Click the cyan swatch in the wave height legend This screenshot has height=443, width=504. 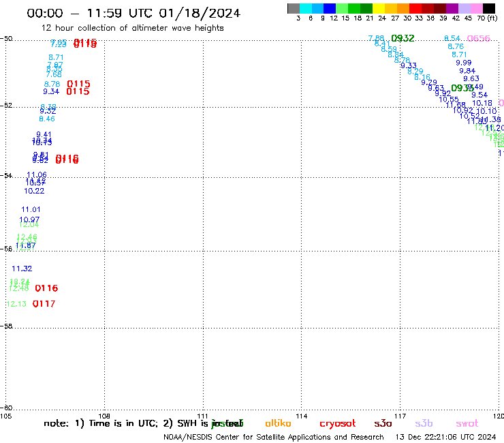pos(306,8)
